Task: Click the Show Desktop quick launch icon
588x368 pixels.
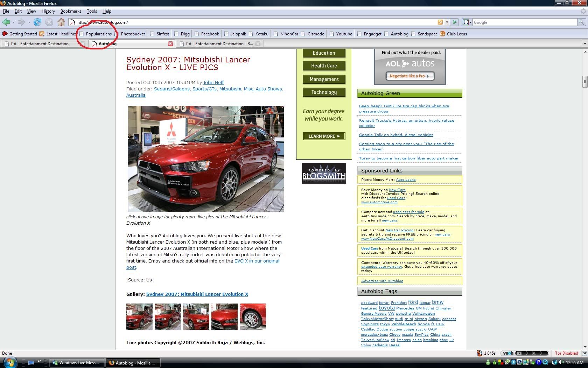Action: 31,363
